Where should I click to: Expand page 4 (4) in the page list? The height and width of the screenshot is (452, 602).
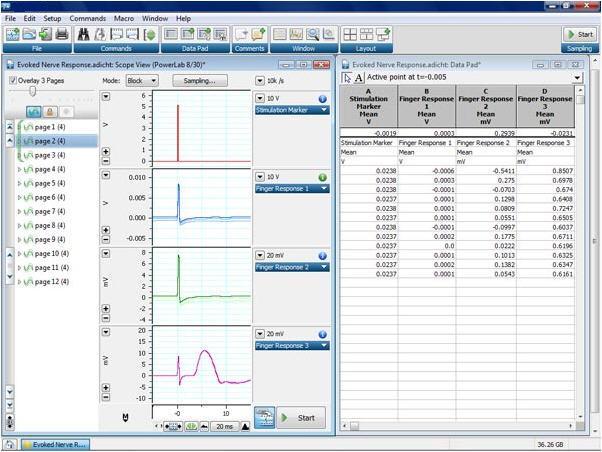click(19, 169)
